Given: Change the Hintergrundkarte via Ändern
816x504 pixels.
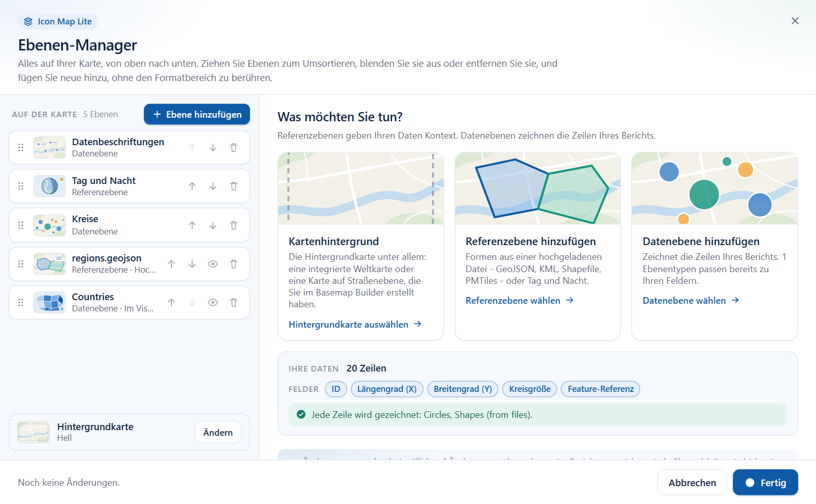Looking at the screenshot, I should click(218, 432).
